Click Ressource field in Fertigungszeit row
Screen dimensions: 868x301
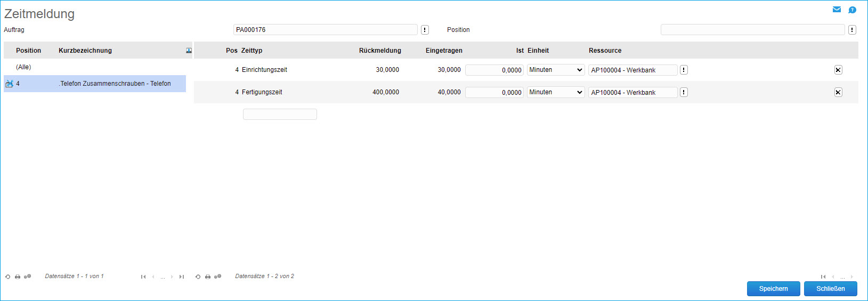[x=633, y=92]
